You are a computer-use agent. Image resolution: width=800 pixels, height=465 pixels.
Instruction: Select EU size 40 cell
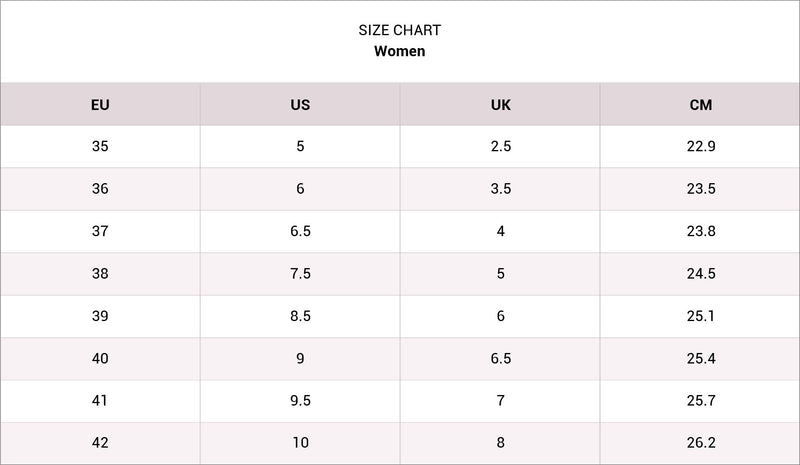point(100,358)
